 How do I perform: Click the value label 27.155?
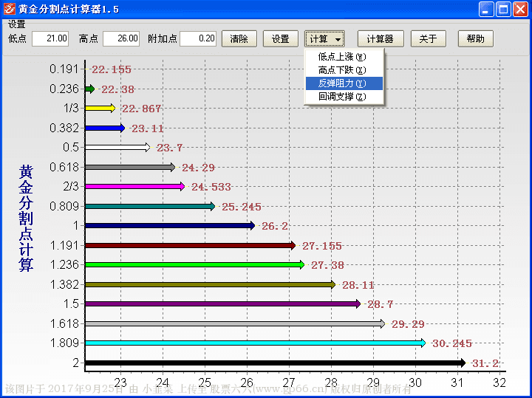coord(322,246)
